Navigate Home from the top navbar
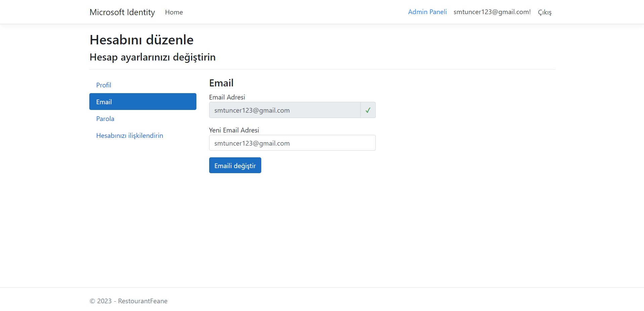The height and width of the screenshot is (311, 644). click(174, 12)
